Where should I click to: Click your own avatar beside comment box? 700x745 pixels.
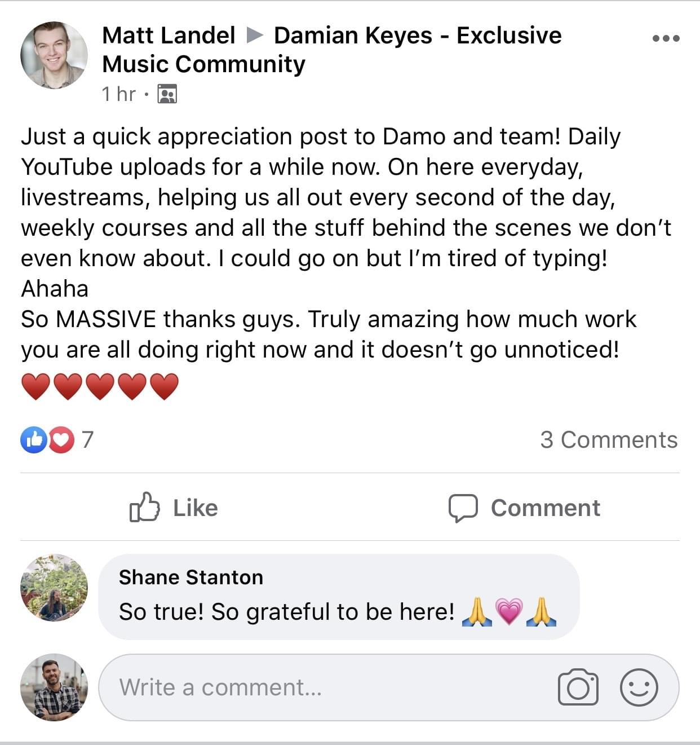[x=54, y=687]
